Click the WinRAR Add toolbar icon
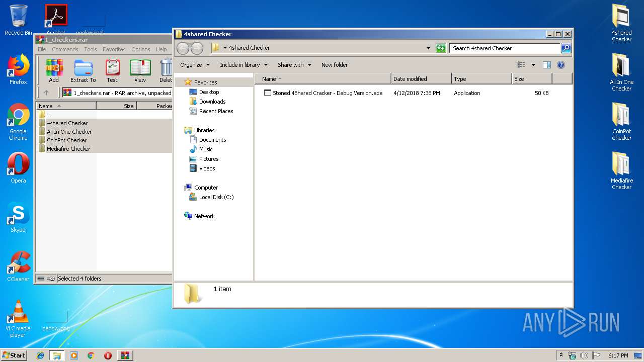This screenshot has height=362, width=644. tap(54, 71)
